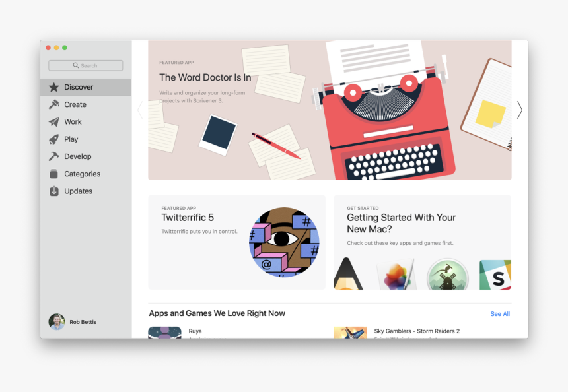Viewport: 568px width, 392px height.
Task: Go to previous featured banner arrow
Action: pos(140,110)
